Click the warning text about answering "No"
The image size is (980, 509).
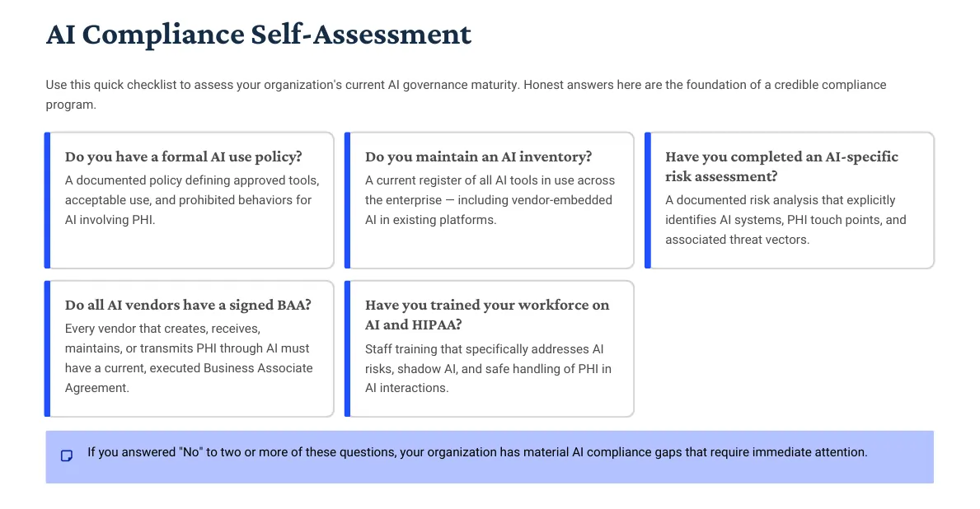(477, 452)
